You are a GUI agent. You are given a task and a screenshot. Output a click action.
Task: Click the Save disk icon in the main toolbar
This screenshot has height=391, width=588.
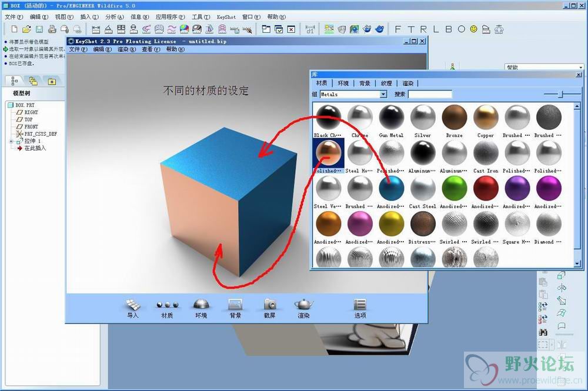pos(39,29)
